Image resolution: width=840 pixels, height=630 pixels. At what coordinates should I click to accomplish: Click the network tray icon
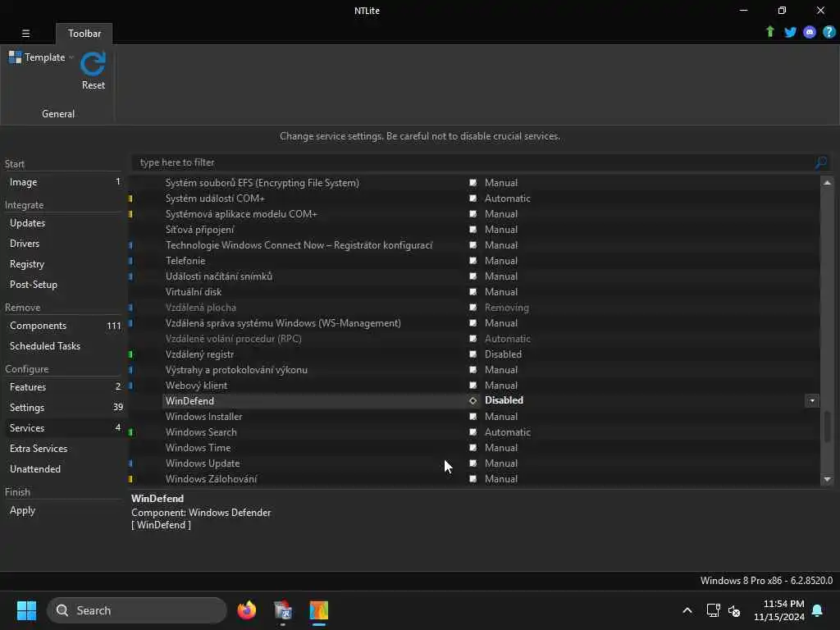point(713,610)
